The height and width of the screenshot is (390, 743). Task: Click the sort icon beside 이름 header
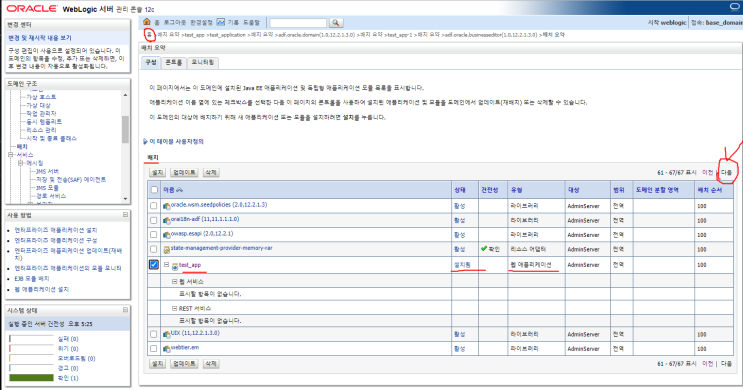point(180,190)
